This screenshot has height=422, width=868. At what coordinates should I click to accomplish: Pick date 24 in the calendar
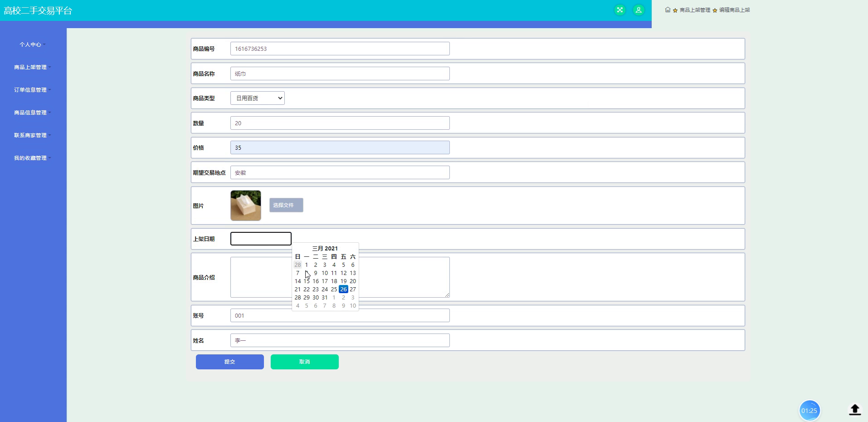[x=325, y=289]
